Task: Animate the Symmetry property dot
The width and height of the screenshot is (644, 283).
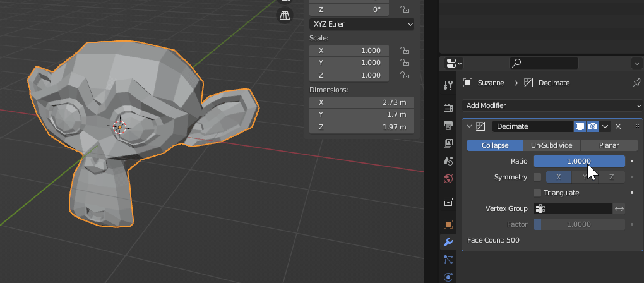Action: click(632, 177)
